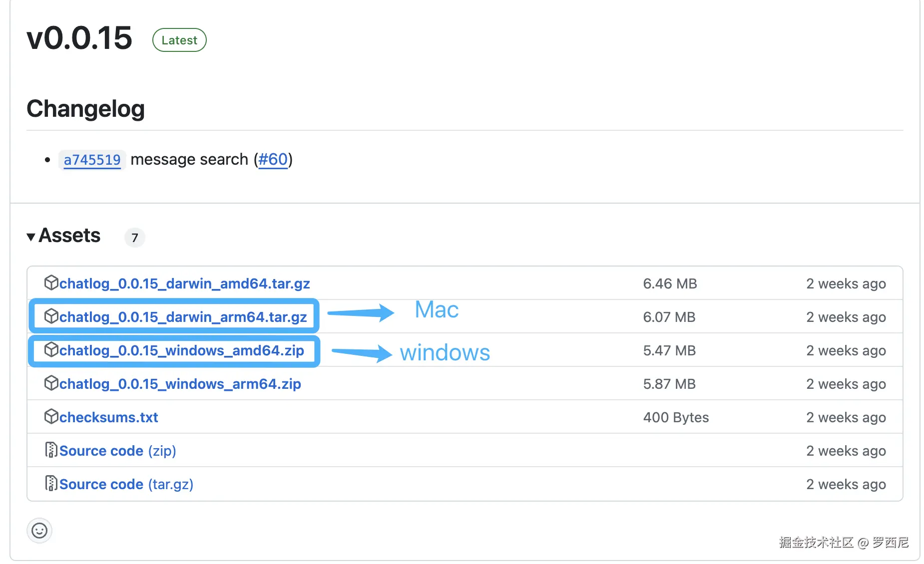Click package icon beside darwin_arm64 tar.gz
This screenshot has width=924, height=564.
51,316
